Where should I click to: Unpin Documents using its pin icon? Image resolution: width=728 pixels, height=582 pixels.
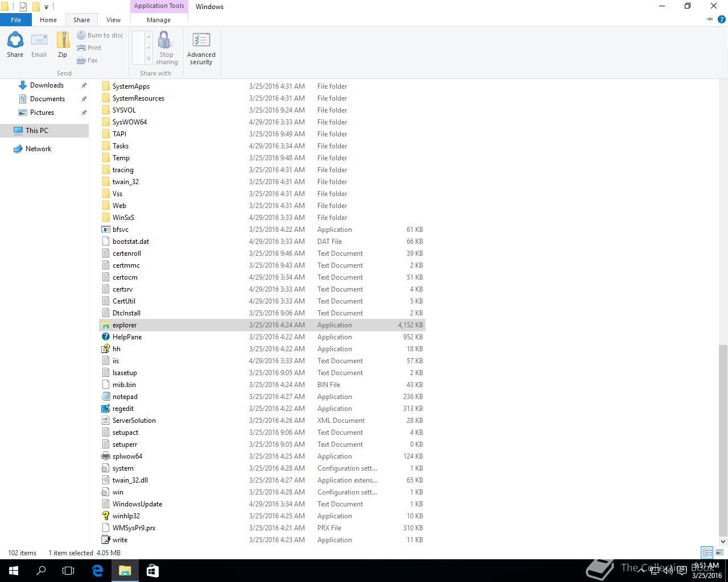click(x=84, y=99)
